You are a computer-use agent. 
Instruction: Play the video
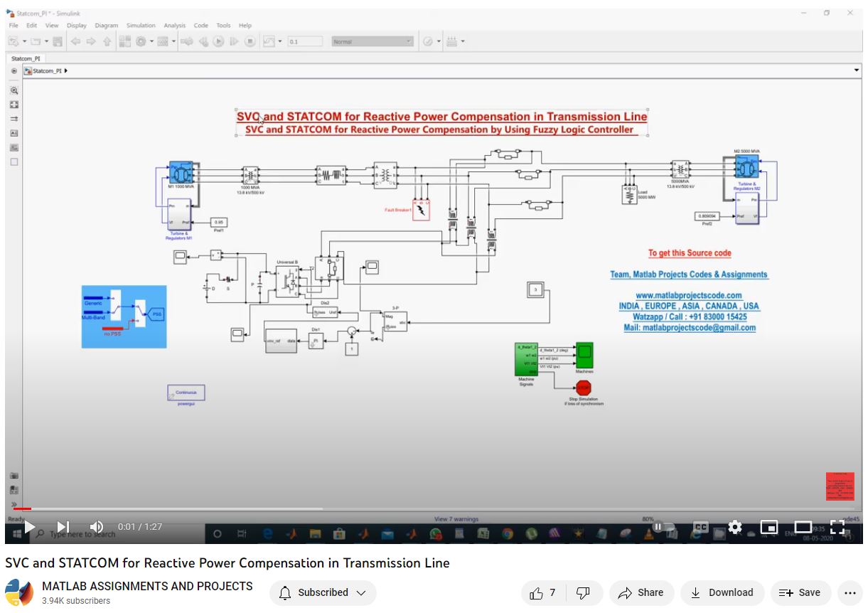click(29, 527)
